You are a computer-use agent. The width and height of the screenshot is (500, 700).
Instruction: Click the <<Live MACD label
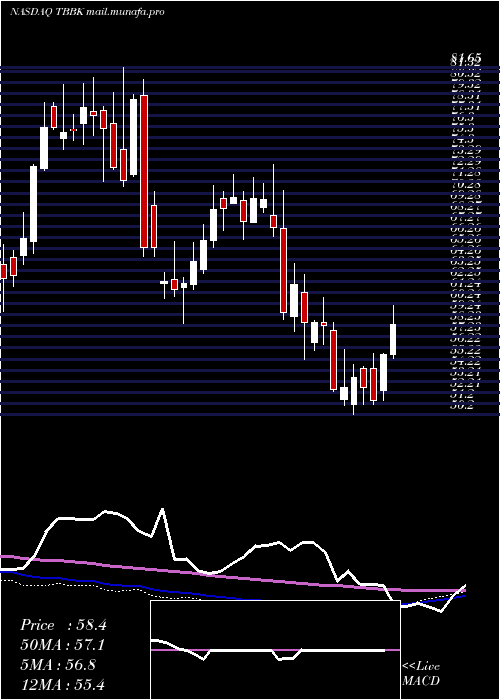tap(421, 674)
